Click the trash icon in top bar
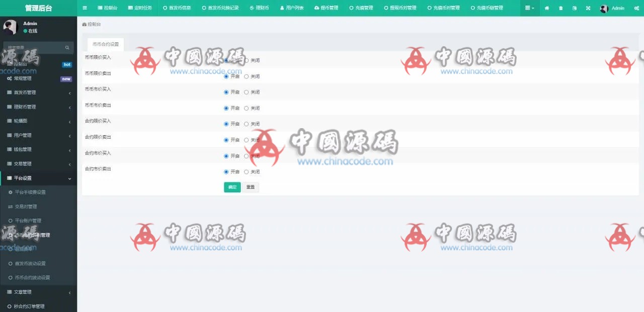Image resolution: width=644 pixels, height=312 pixels. point(561,8)
